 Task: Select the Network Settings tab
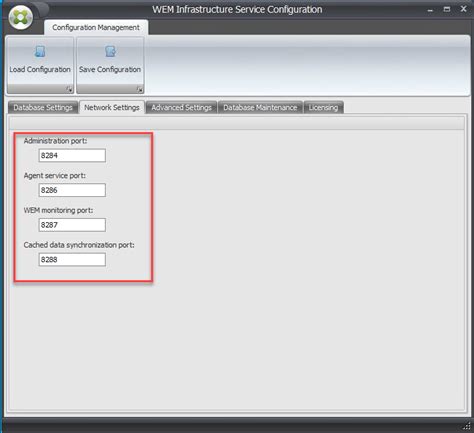112,108
